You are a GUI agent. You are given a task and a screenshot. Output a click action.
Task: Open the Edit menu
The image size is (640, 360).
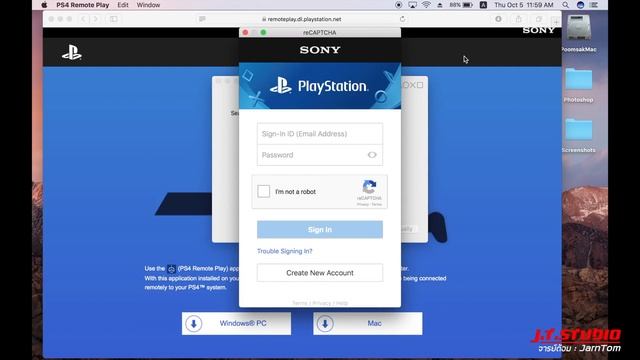(x=123, y=5)
